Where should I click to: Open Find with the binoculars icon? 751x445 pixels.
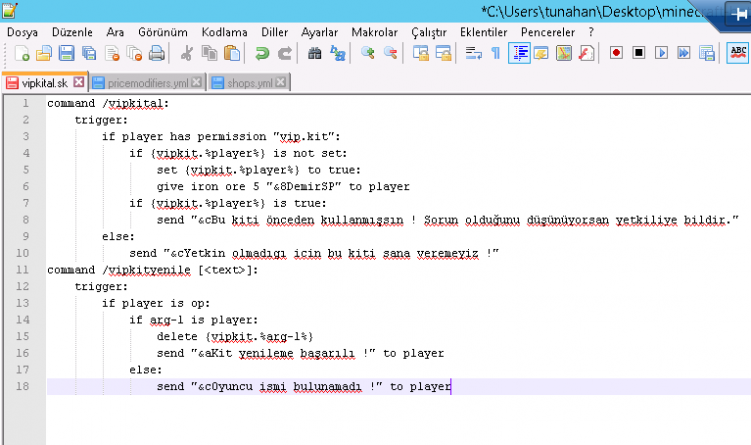[314, 53]
